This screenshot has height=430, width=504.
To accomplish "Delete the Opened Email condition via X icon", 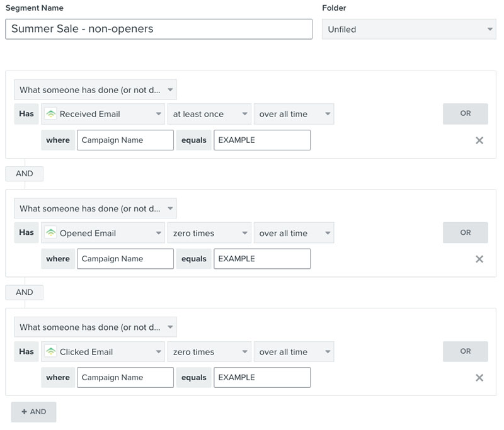I will 479,259.
